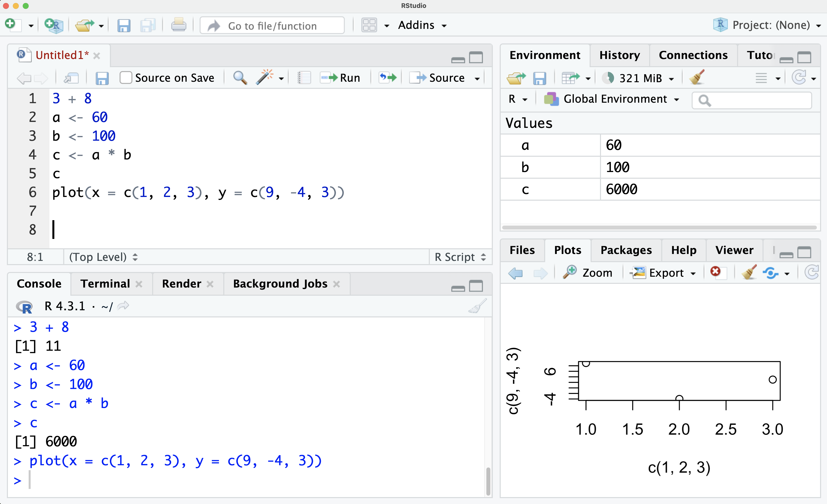This screenshot has width=827, height=504.
Task: Click the New File plus icon
Action: 13,25
